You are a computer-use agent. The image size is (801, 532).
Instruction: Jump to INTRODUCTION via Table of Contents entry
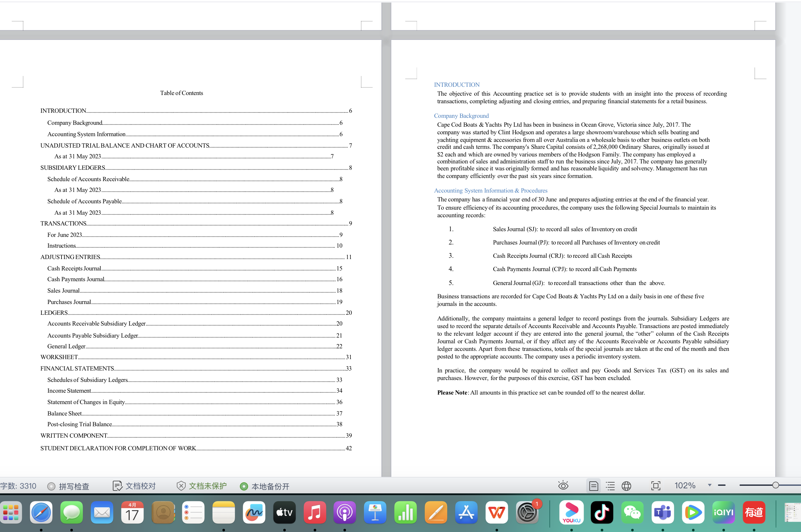[x=63, y=111]
